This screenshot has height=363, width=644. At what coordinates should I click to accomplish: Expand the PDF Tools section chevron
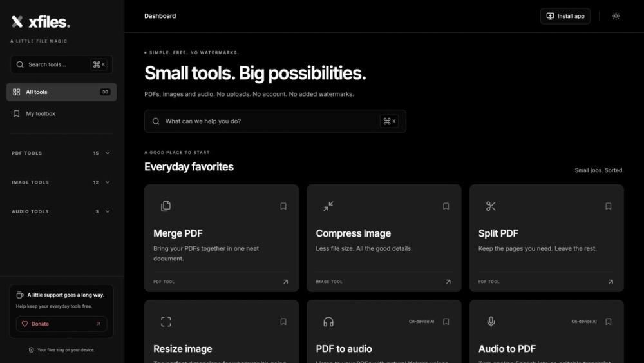(x=108, y=153)
